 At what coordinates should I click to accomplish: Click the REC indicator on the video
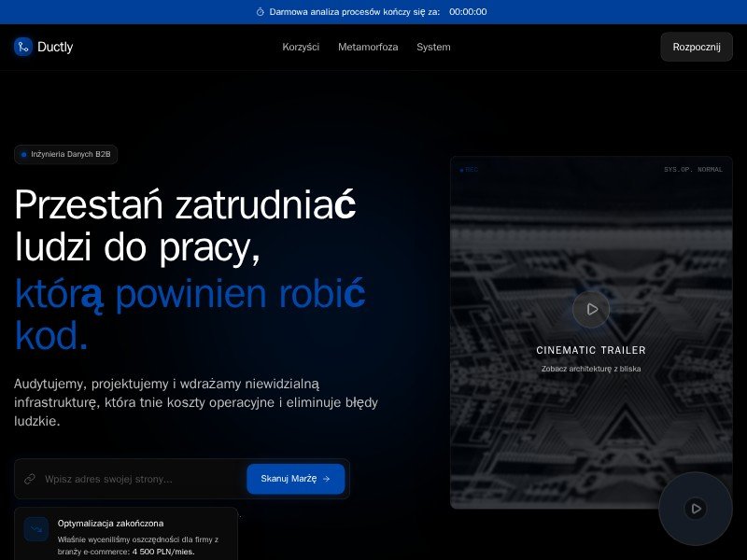coord(469,170)
